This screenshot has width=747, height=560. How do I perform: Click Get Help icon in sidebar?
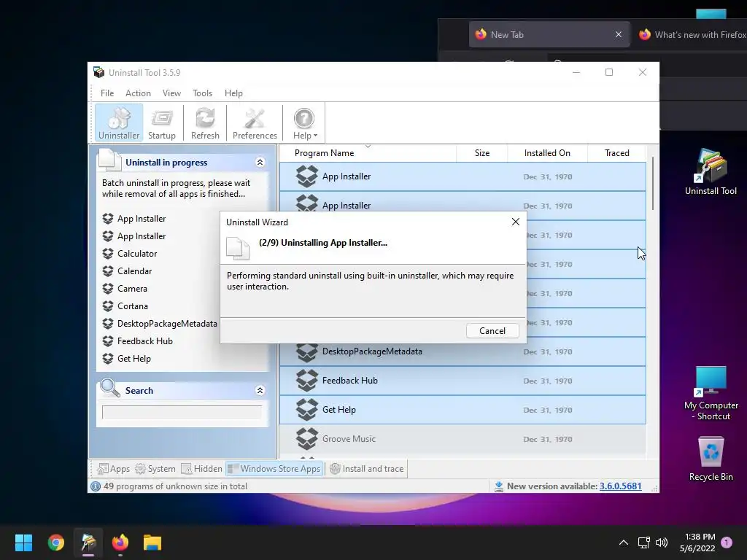coord(108,359)
